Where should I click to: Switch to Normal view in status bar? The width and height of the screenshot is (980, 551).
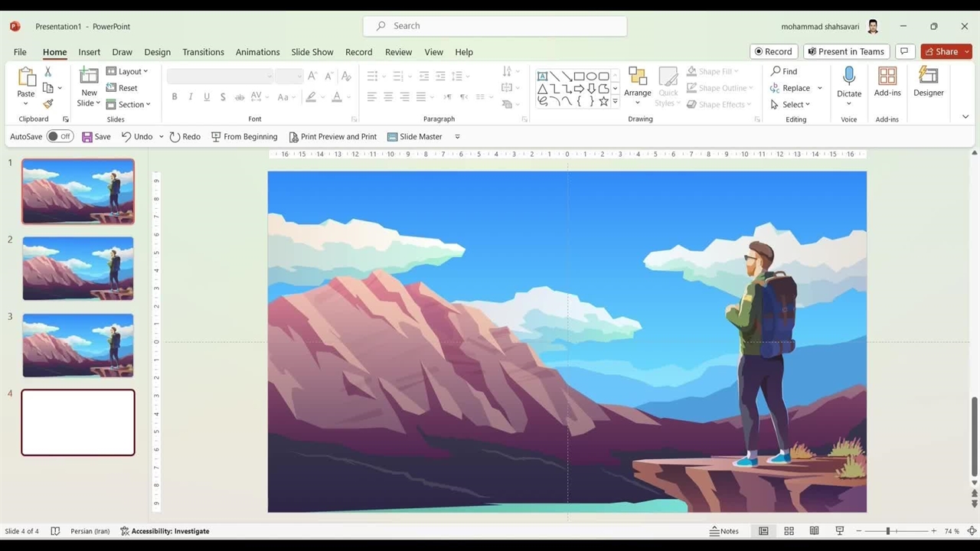[x=763, y=531]
